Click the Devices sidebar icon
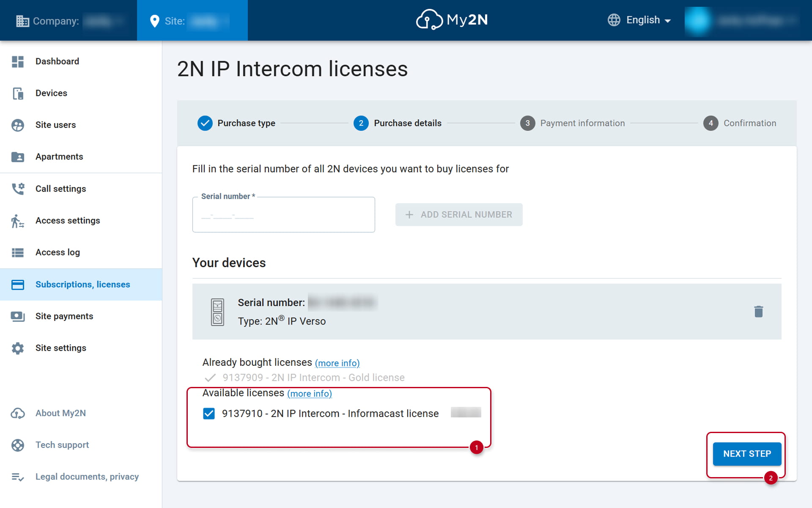 point(18,93)
